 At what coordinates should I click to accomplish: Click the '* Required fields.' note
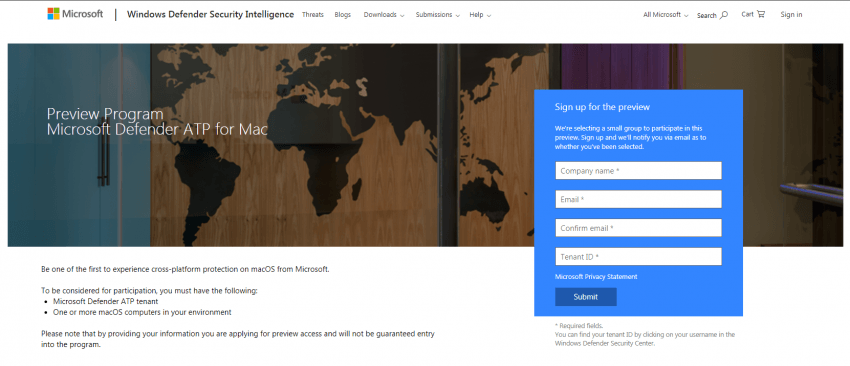pyautogui.click(x=579, y=326)
